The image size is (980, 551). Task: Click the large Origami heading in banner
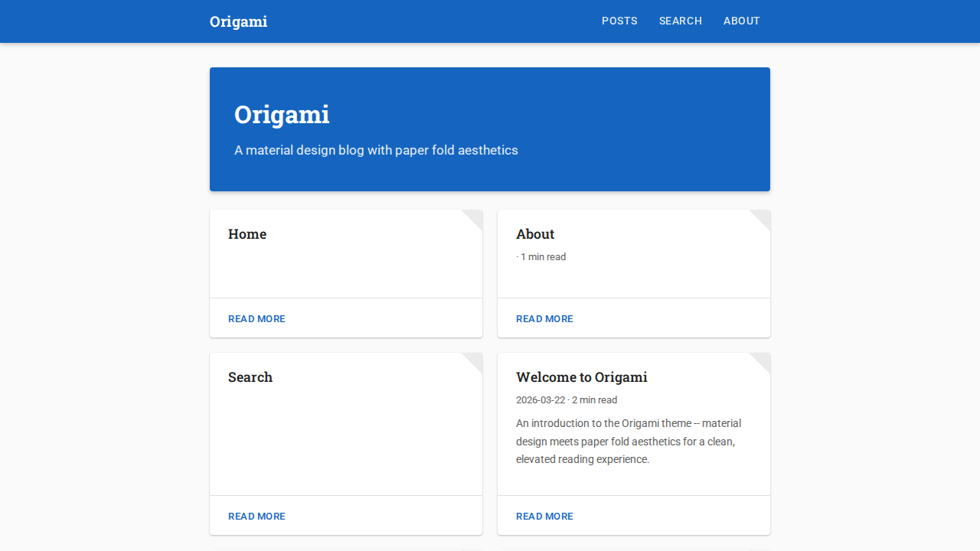tap(282, 115)
